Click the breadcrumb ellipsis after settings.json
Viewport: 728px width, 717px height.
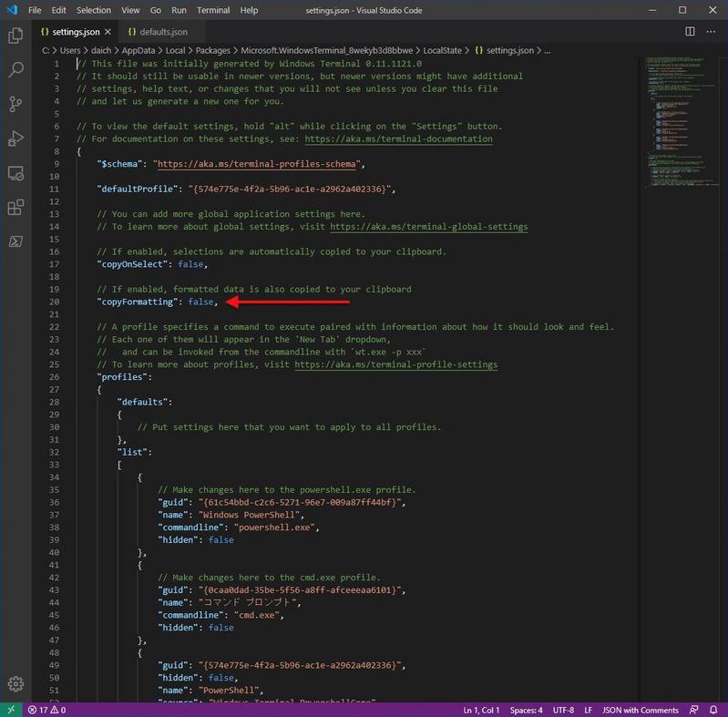[548, 50]
